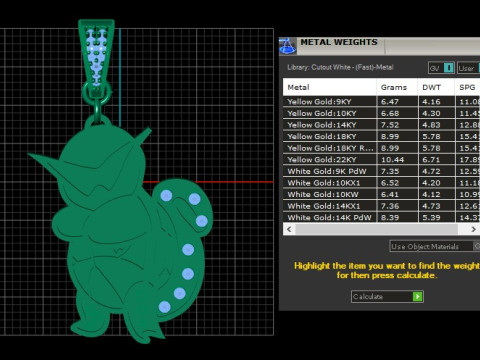Click the 6.71 DWT value
Image resolution: width=480 pixels, height=360 pixels.
point(431,160)
